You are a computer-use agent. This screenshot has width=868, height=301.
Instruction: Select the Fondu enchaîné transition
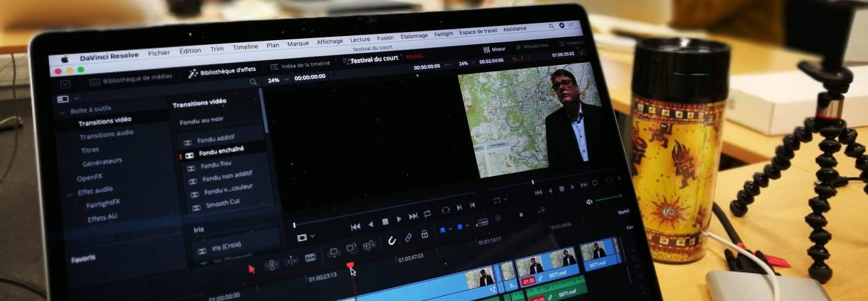click(x=221, y=150)
